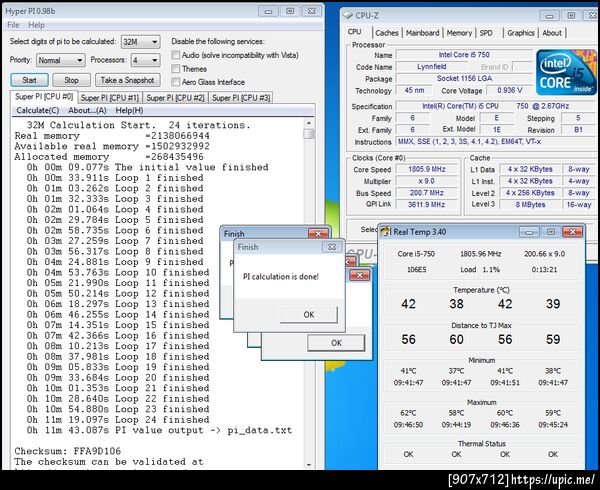600x490 pixels.
Task: Click the output scrollbar down arrow
Action: (x=309, y=465)
